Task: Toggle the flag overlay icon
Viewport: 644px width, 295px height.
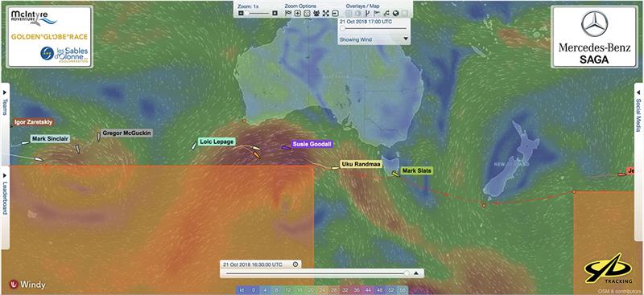Action: click(377, 13)
